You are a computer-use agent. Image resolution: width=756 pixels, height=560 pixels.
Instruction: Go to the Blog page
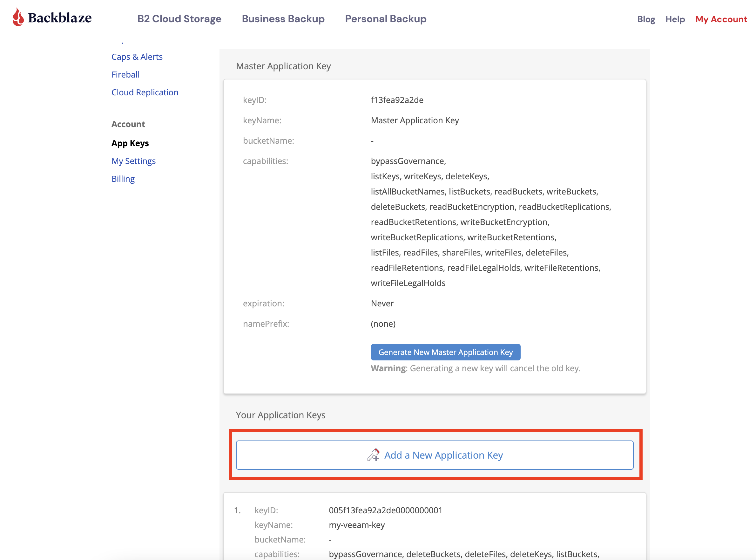click(x=646, y=19)
